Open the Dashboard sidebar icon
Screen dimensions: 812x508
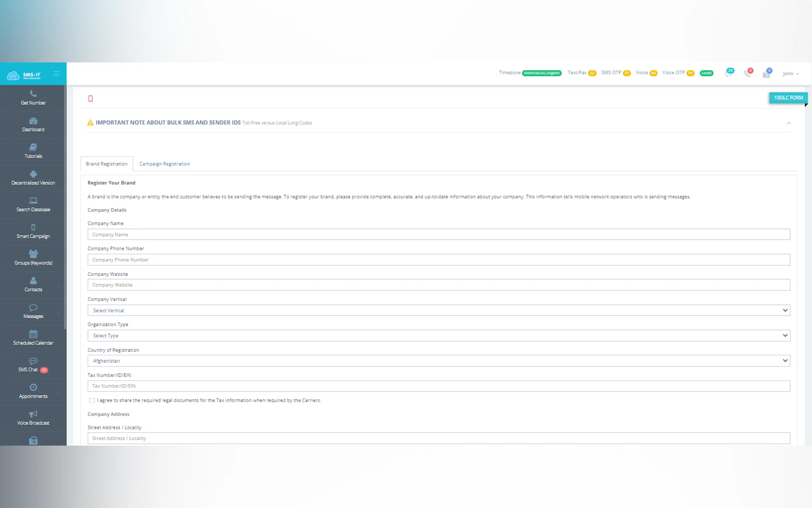pos(33,121)
